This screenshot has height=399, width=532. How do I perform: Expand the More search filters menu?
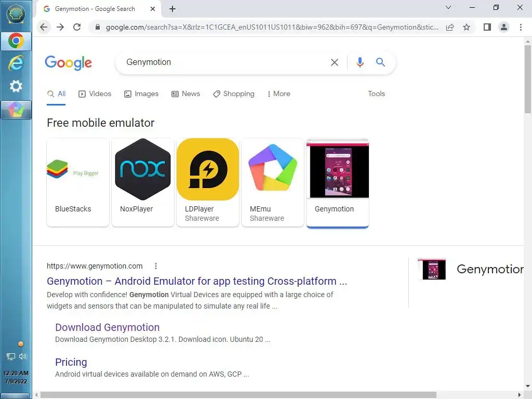[x=278, y=94]
